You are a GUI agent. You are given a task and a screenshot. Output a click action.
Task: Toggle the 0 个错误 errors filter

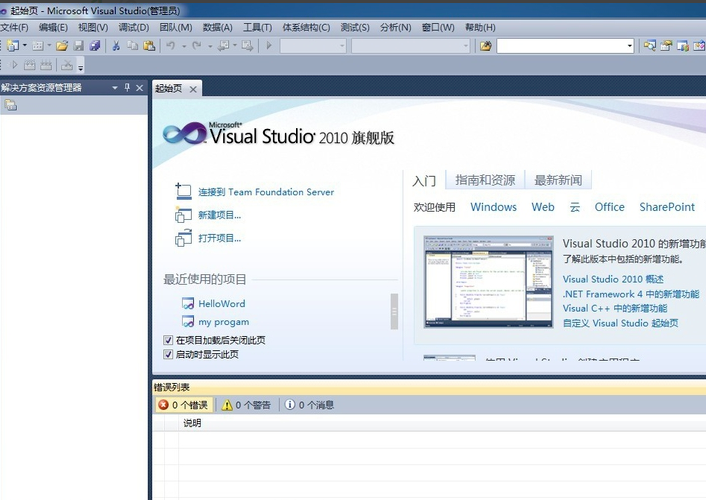(183, 405)
